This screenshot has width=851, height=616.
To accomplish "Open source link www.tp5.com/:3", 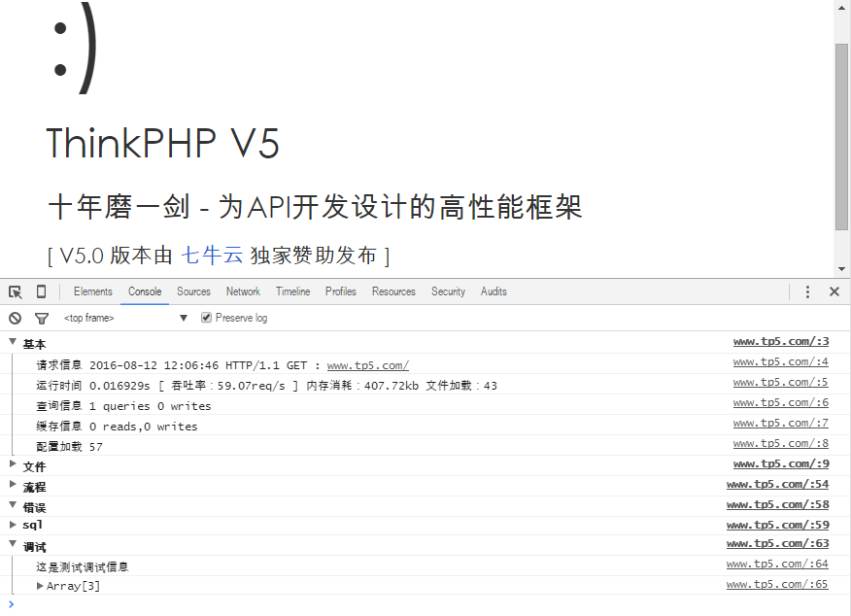I will 781,341.
